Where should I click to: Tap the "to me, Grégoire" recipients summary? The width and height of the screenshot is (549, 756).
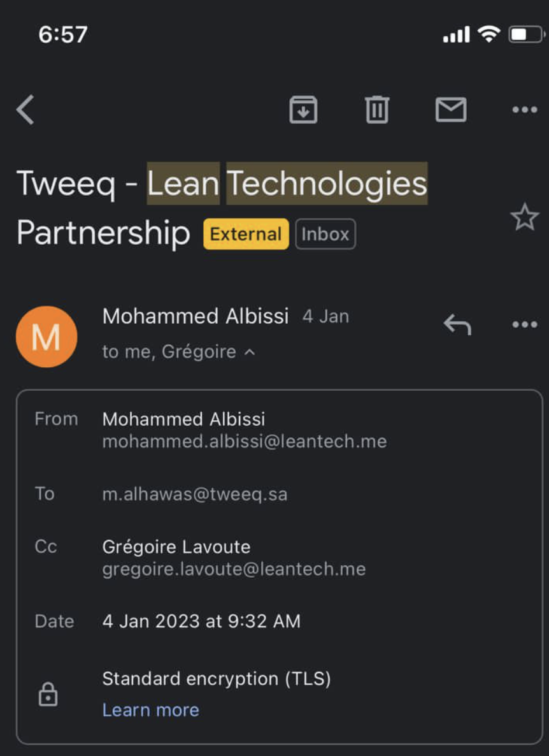[169, 352]
